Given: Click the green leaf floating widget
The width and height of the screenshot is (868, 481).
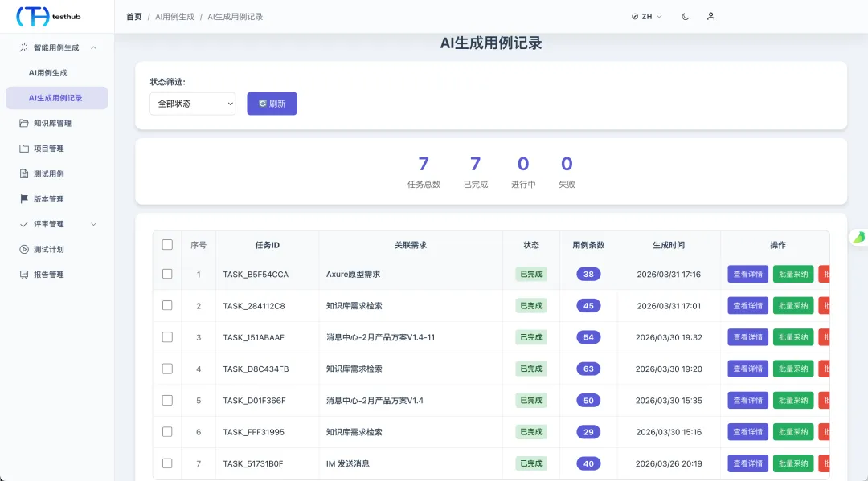Looking at the screenshot, I should coord(858,238).
